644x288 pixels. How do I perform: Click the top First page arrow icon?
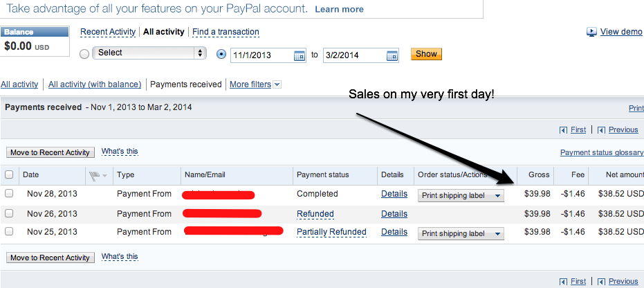coord(563,130)
